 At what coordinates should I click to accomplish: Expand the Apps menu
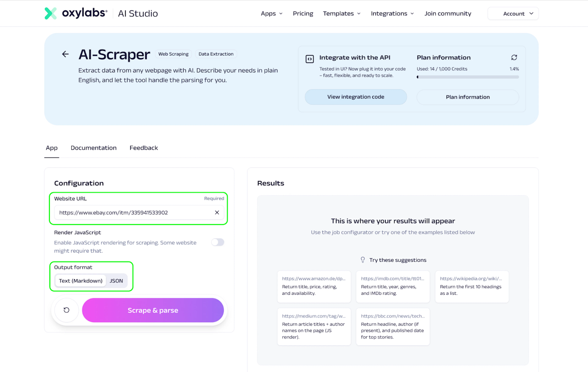(x=271, y=13)
